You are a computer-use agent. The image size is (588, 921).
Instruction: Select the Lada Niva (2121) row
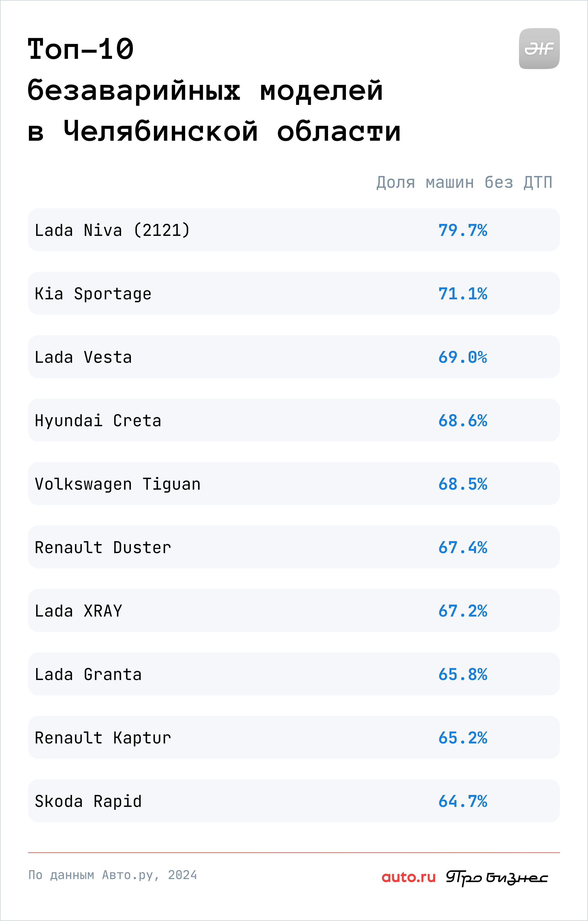tap(294, 230)
